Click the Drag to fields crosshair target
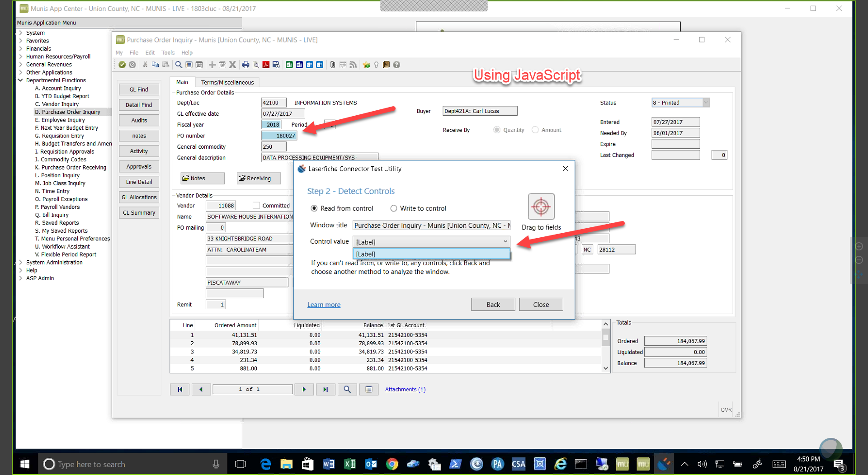868x475 pixels. pos(541,207)
